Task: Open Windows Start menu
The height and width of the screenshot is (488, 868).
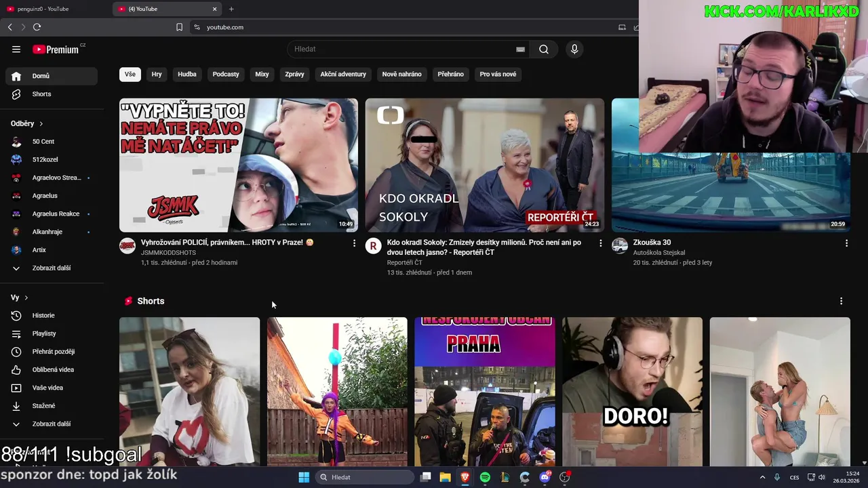Action: (304, 477)
